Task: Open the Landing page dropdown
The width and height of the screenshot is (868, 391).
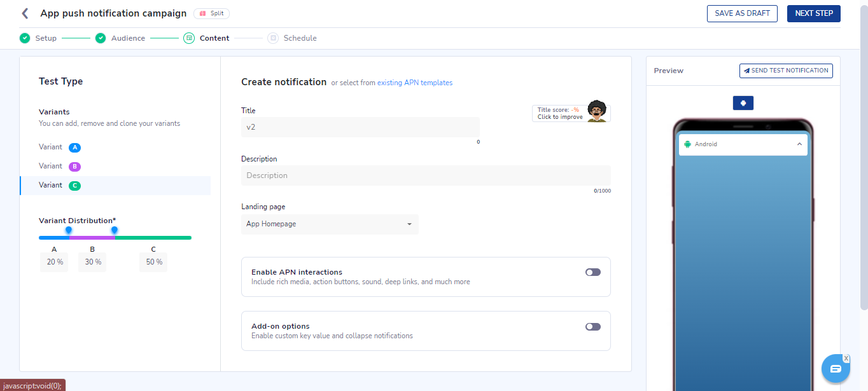Action: pyautogui.click(x=330, y=224)
